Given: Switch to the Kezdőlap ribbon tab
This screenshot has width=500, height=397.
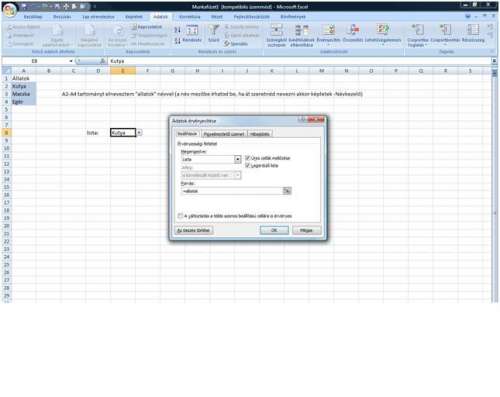Looking at the screenshot, I should (x=33, y=17).
